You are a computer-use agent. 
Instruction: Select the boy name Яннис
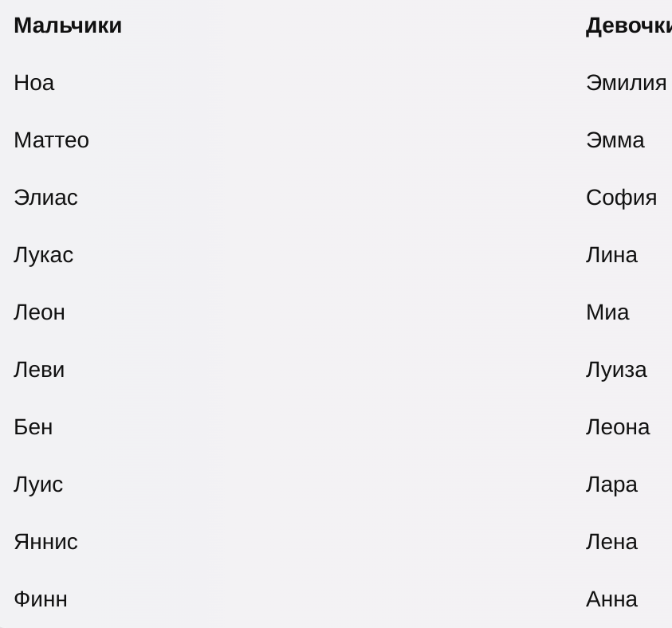46,542
